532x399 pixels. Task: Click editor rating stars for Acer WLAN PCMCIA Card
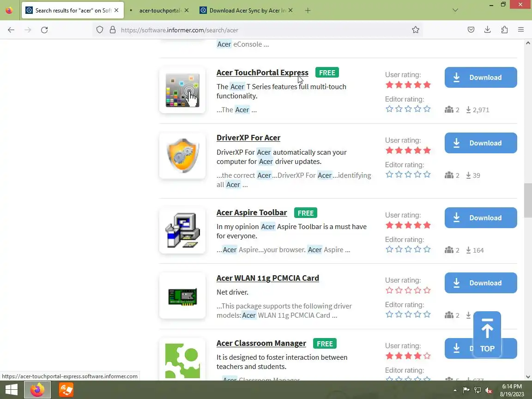click(408, 314)
